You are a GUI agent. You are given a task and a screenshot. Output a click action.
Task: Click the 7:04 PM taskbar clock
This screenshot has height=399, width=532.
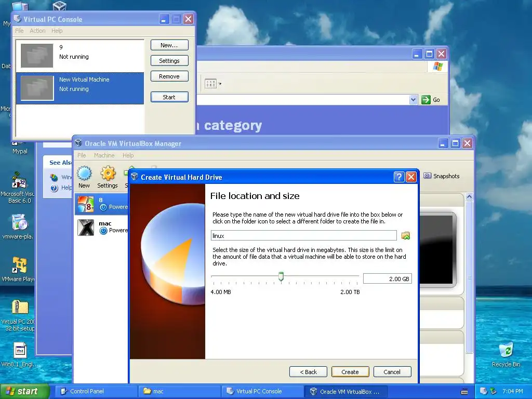pos(512,391)
